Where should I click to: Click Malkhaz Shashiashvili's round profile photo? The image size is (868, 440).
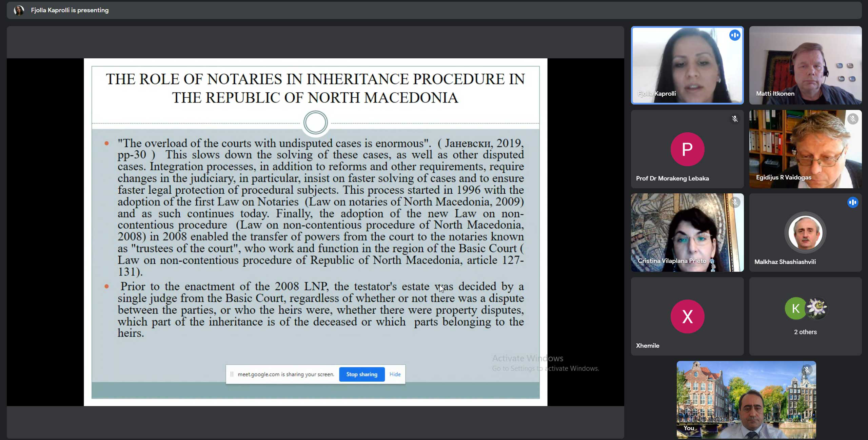coord(805,233)
